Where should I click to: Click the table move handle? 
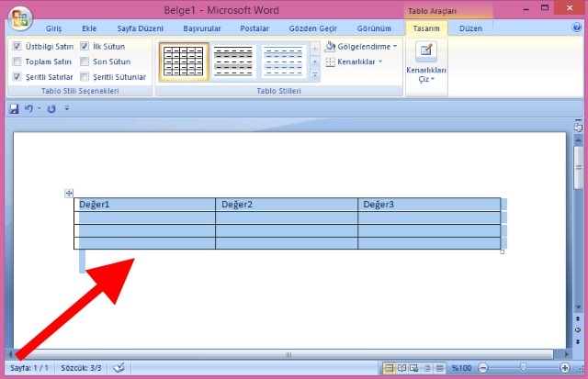pyautogui.click(x=69, y=194)
